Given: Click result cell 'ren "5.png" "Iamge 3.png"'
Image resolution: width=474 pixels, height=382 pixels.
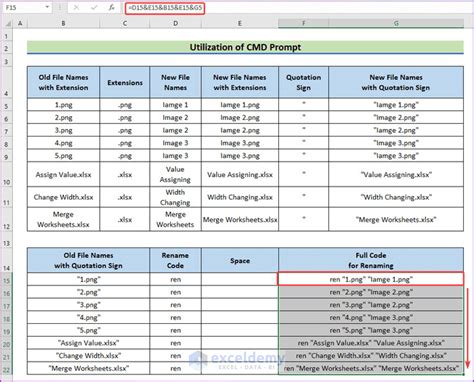Looking at the screenshot, I should point(371,330).
